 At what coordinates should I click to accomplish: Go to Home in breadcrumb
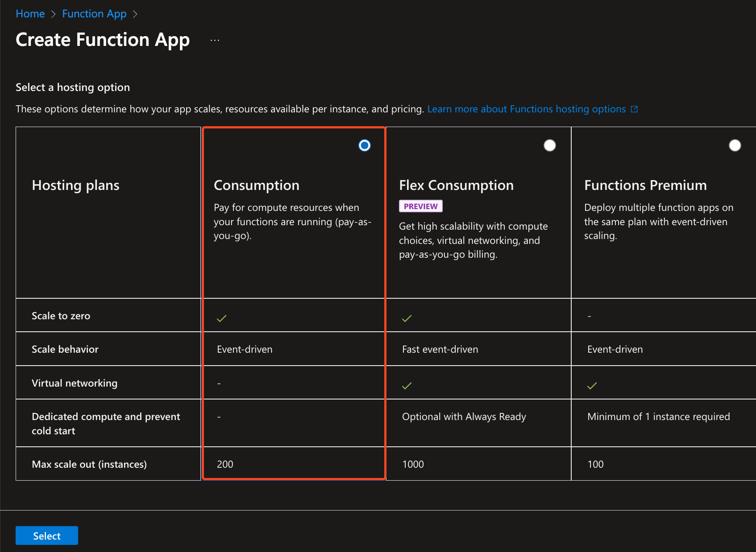30,14
